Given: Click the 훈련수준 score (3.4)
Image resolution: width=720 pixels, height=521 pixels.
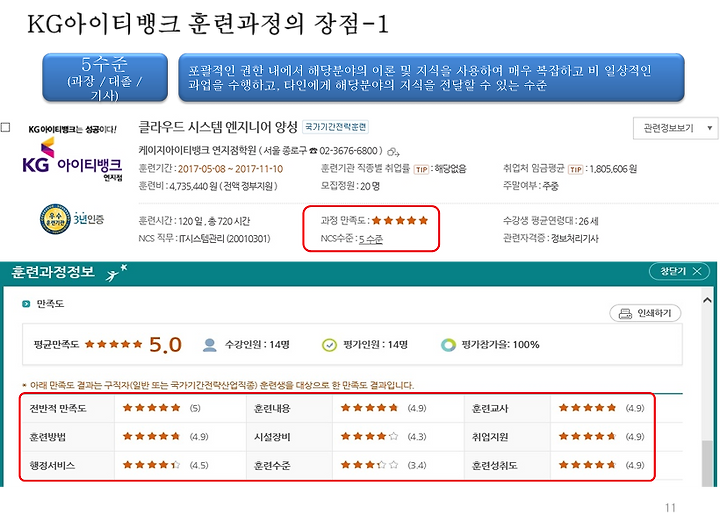Looking at the screenshot, I should [x=417, y=465].
